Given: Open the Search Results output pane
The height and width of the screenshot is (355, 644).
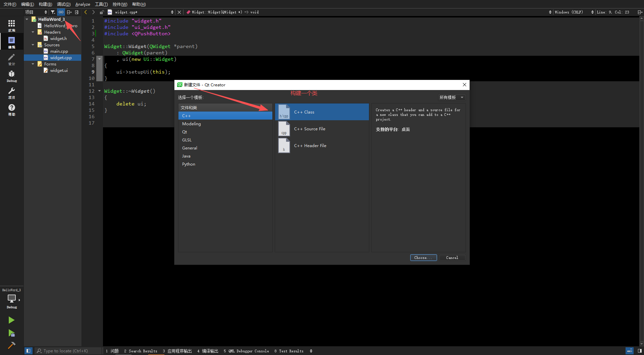Looking at the screenshot, I should (x=141, y=351).
